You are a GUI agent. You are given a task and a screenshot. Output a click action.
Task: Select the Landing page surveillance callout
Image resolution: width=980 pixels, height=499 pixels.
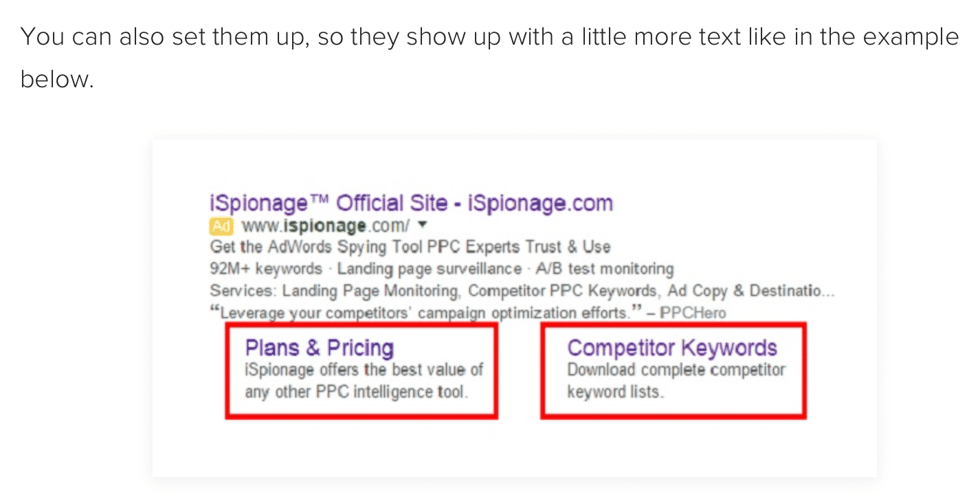pos(429,269)
